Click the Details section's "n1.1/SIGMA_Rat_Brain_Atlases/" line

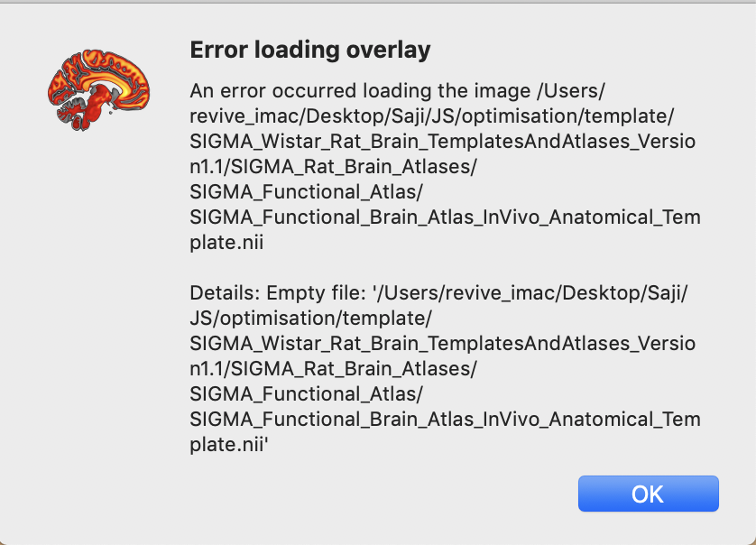[333, 369]
